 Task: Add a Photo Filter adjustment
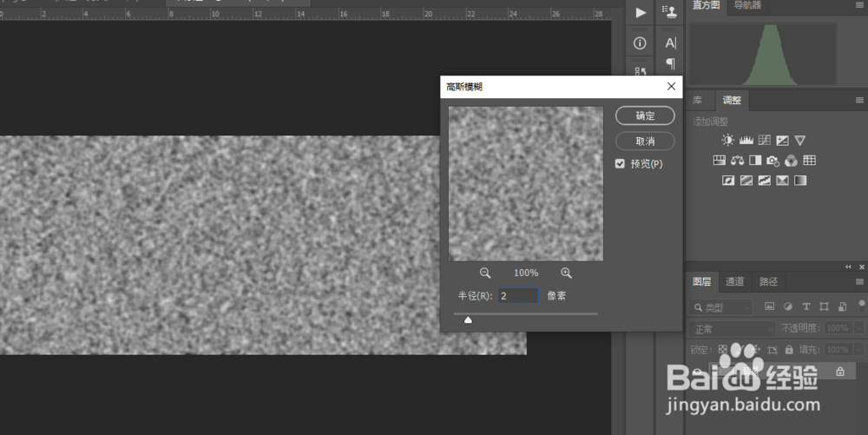773,161
